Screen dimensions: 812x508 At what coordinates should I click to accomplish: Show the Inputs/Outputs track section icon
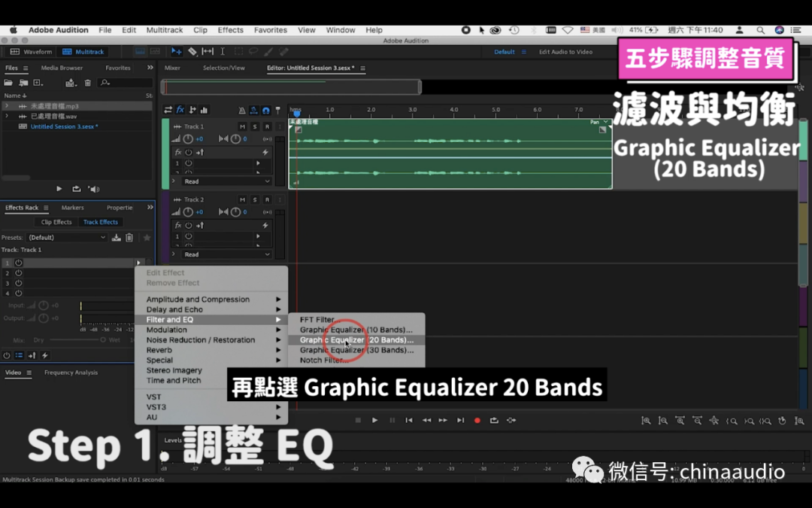[168, 110]
